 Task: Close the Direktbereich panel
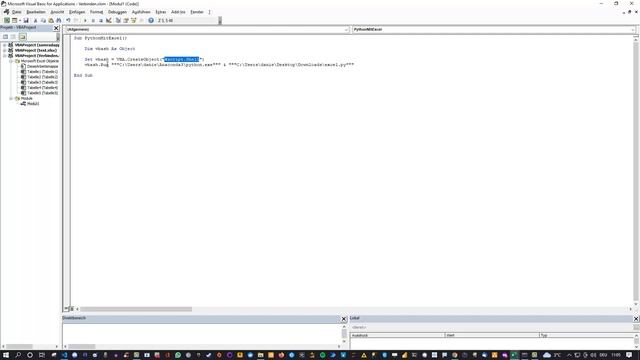344,319
